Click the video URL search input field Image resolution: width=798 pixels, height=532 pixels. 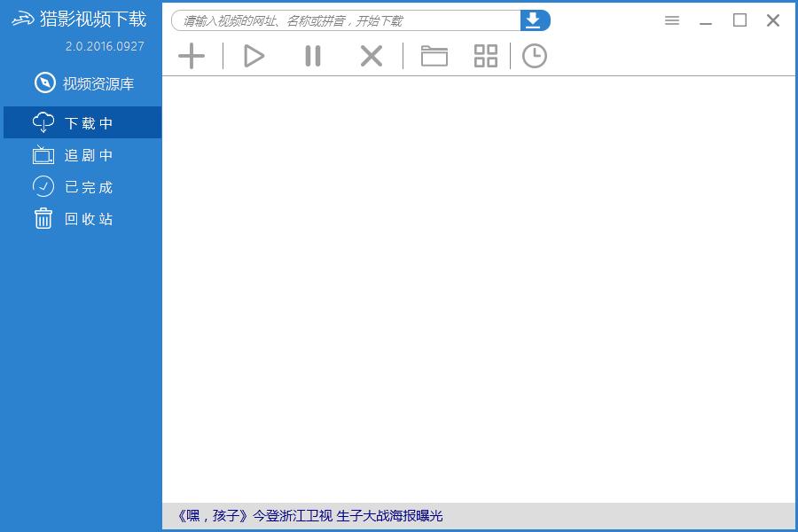346,20
